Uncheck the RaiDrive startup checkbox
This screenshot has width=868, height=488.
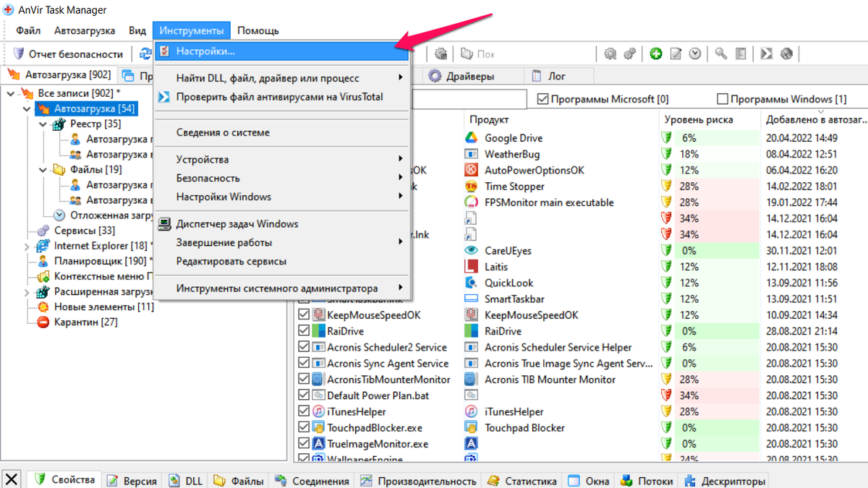pyautogui.click(x=304, y=331)
